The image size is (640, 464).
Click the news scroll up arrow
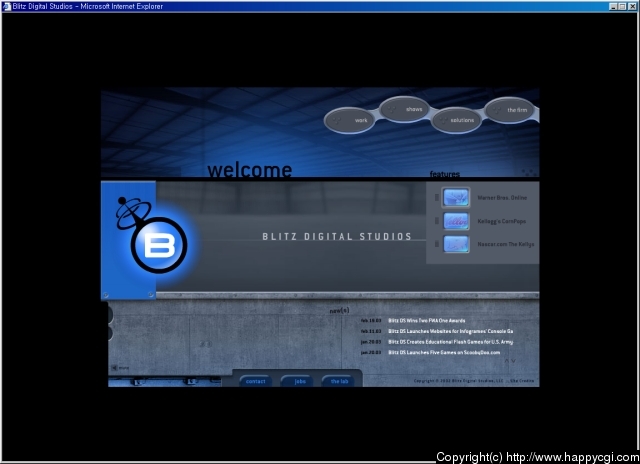(507, 361)
